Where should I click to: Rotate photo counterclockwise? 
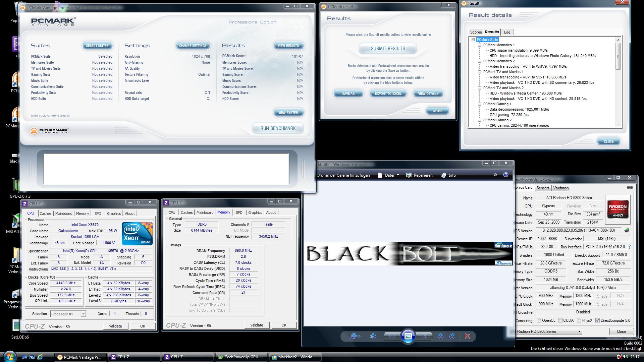pos(441,336)
